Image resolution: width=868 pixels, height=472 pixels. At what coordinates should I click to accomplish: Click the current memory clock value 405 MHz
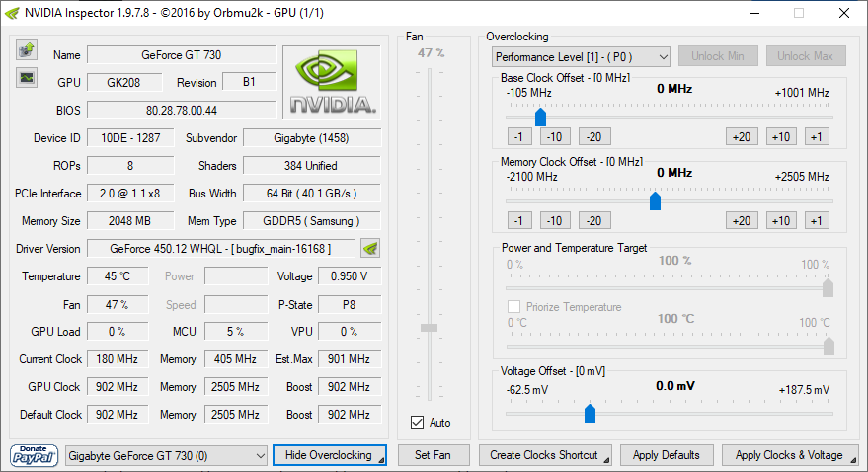pyautogui.click(x=236, y=359)
